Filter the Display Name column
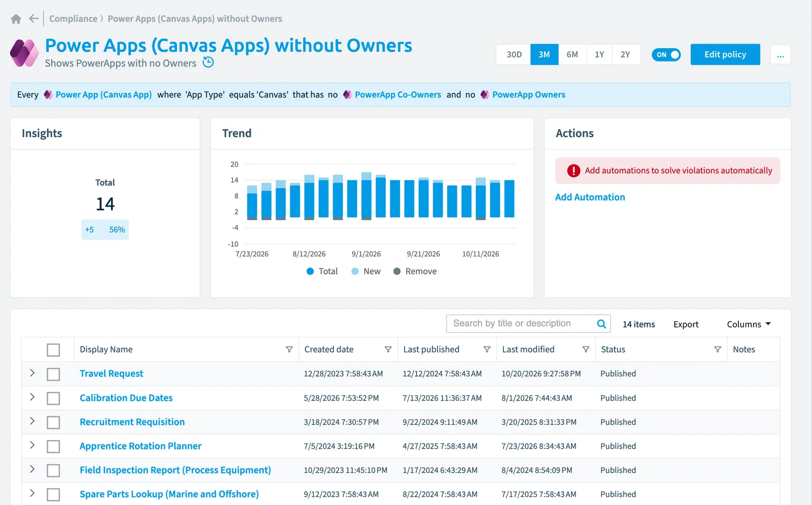 tap(289, 349)
